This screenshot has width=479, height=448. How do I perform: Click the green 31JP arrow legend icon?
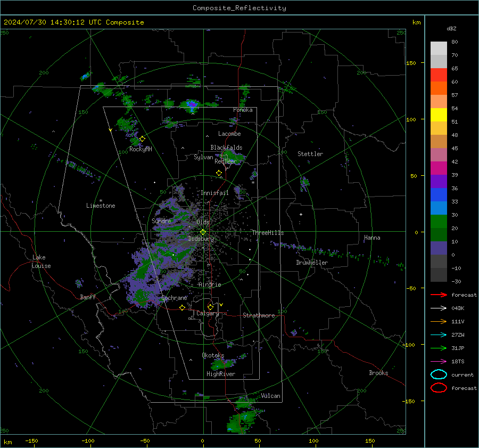pyautogui.click(x=439, y=348)
